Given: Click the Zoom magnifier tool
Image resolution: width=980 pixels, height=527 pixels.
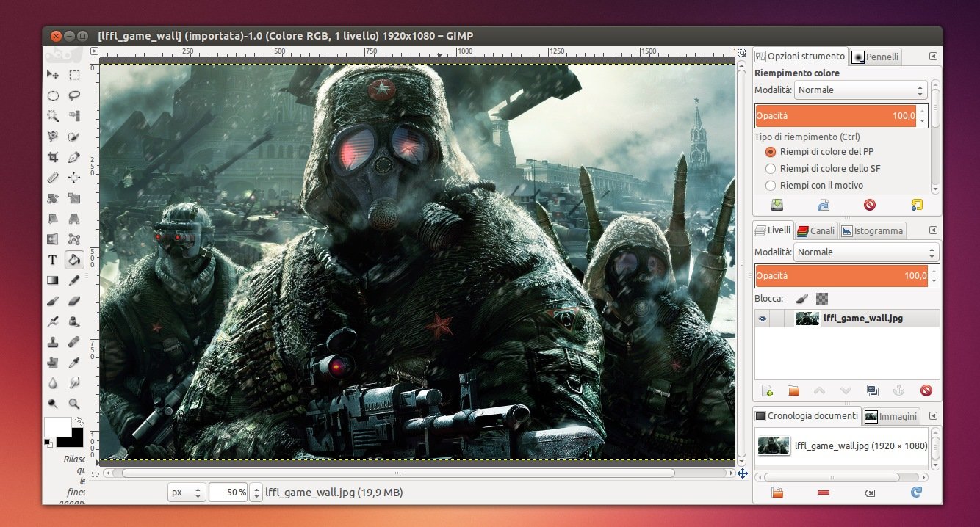Looking at the screenshot, I should click(x=74, y=403).
